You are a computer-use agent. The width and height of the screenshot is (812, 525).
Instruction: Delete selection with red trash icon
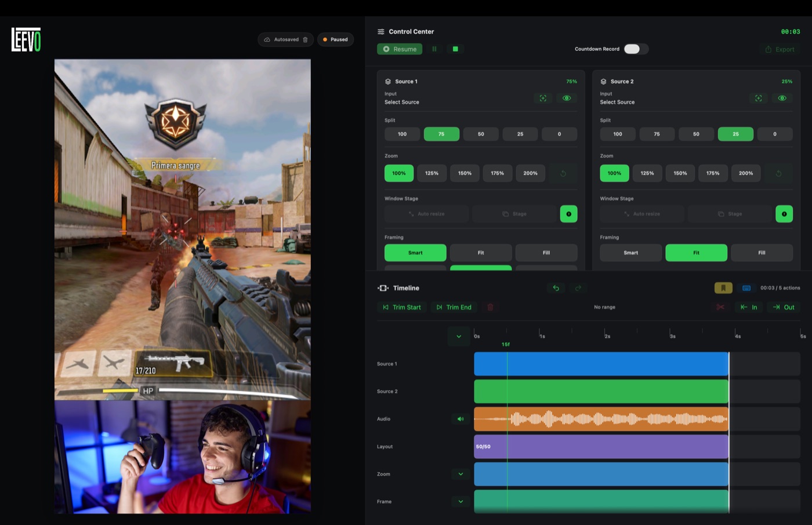pyautogui.click(x=490, y=307)
